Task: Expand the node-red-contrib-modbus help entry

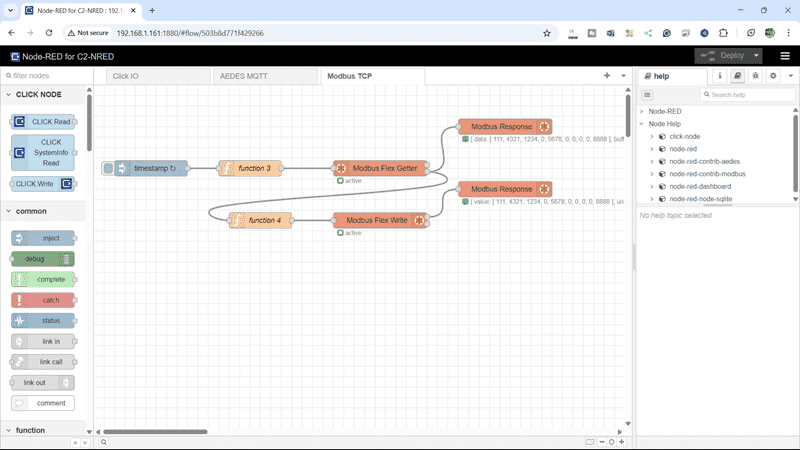Action: coord(652,174)
